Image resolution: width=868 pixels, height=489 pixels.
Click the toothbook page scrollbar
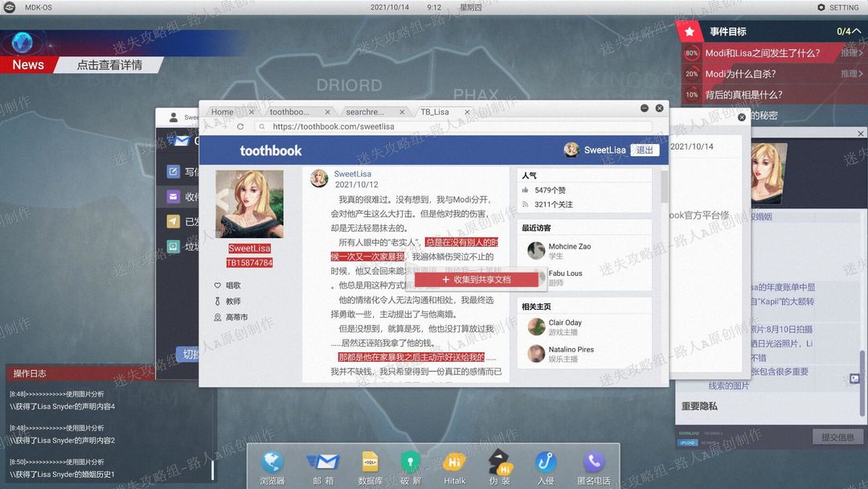click(x=664, y=187)
